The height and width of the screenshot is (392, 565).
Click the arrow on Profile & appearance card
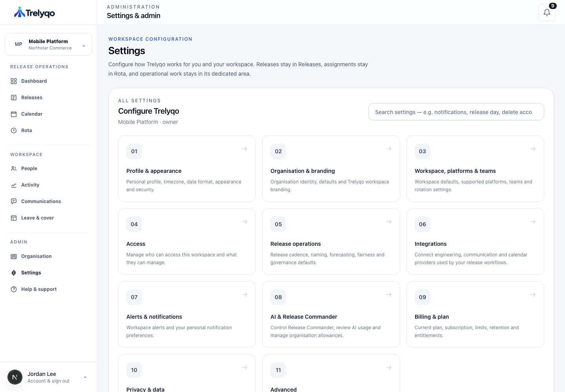pos(244,149)
